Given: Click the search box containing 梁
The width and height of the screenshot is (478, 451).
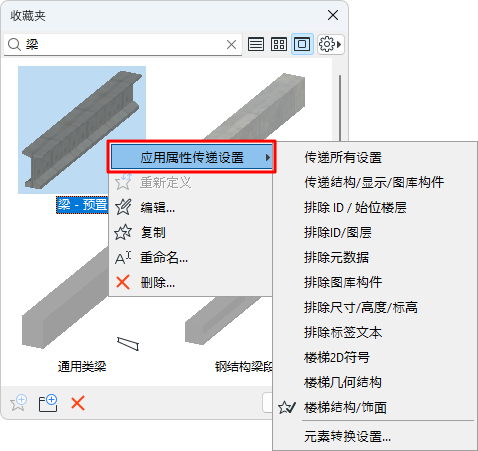Looking at the screenshot, I should 123,44.
